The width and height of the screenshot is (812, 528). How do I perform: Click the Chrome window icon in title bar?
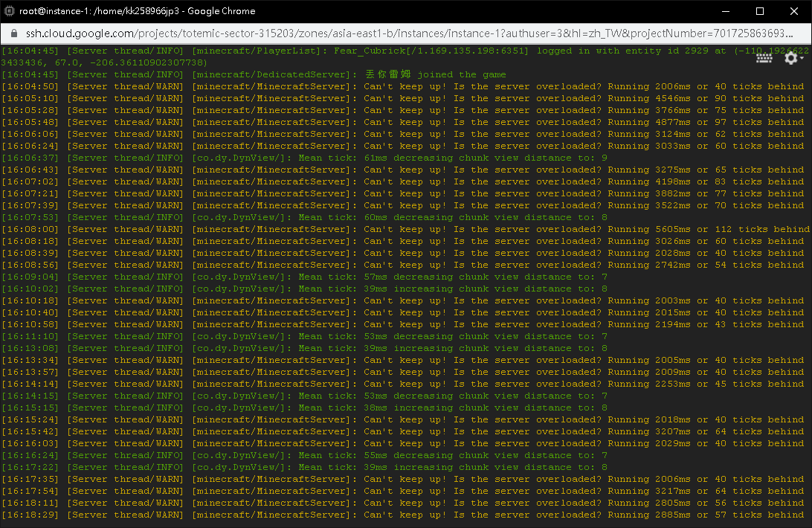click(9, 11)
